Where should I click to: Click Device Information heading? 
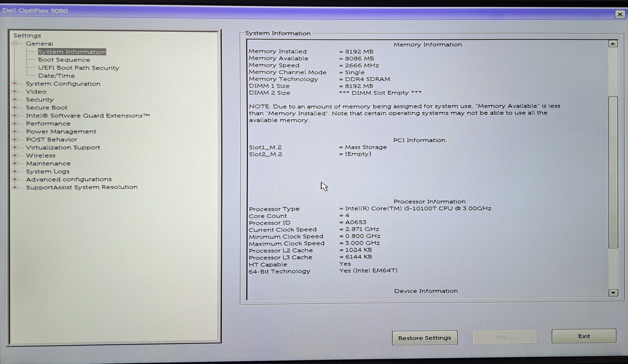point(426,291)
